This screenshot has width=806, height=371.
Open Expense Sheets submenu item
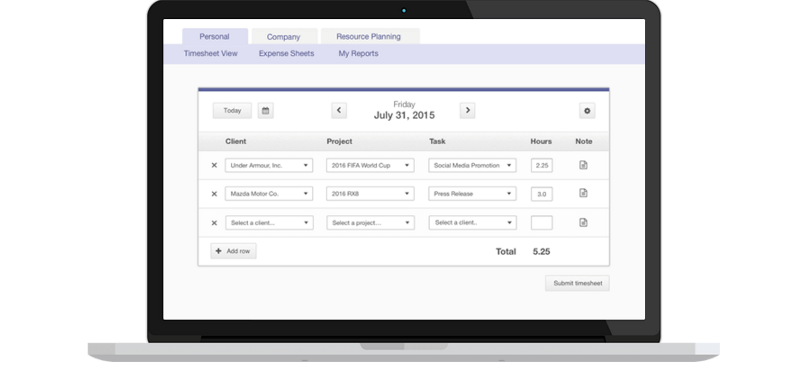coord(286,53)
